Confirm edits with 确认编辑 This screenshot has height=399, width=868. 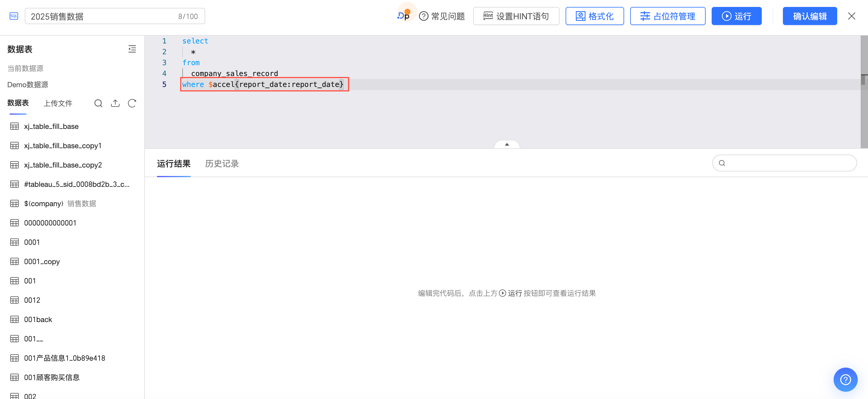(809, 16)
